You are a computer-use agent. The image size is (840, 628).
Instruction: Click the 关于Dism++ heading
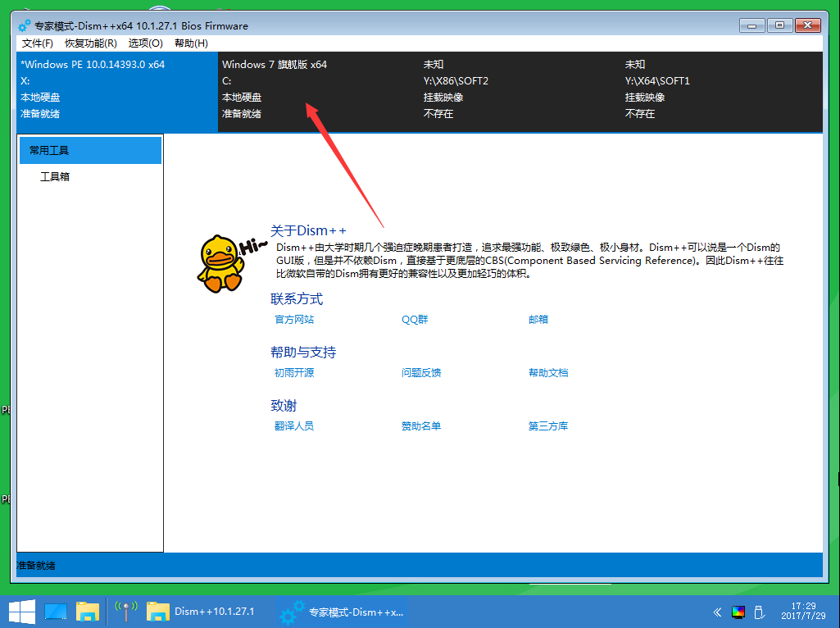[x=308, y=231]
